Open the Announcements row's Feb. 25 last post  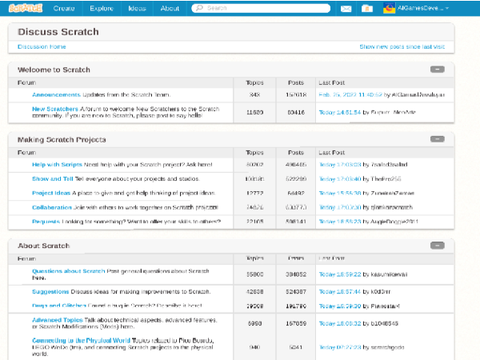[x=351, y=95]
